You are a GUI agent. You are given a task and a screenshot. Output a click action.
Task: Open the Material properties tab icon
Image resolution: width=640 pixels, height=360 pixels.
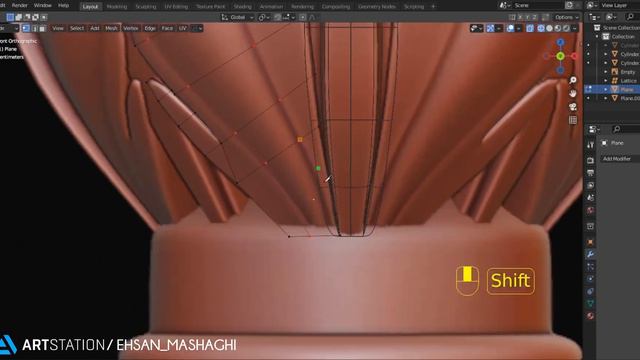(591, 316)
